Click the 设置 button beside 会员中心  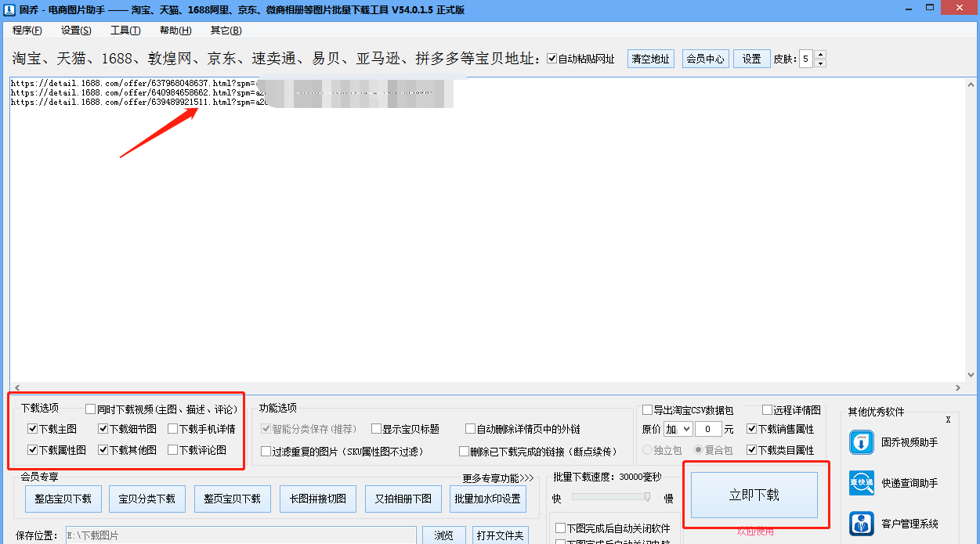(752, 59)
